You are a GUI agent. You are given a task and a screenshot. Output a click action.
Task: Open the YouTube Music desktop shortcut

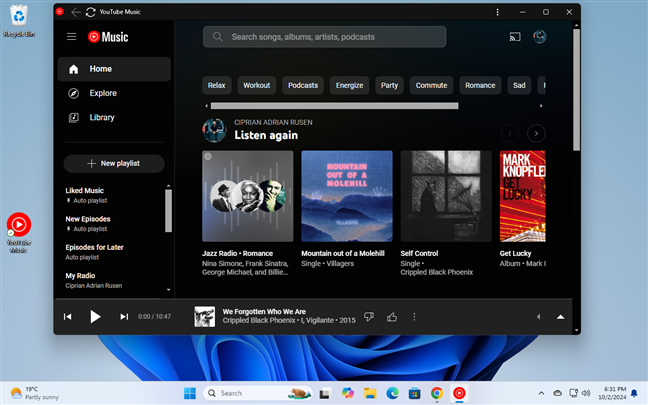click(19, 232)
